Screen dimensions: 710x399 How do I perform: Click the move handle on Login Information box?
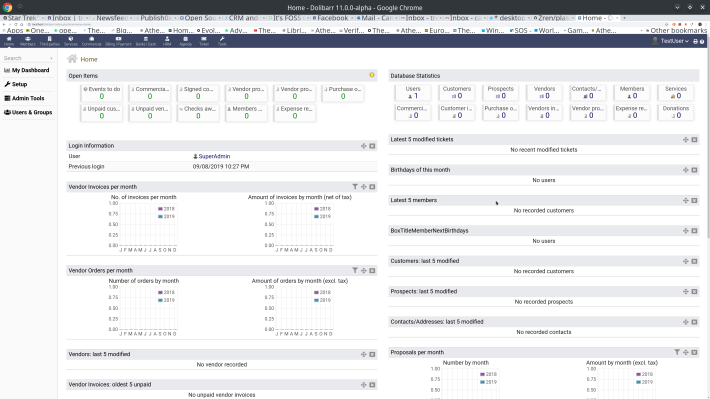pyautogui.click(x=364, y=146)
